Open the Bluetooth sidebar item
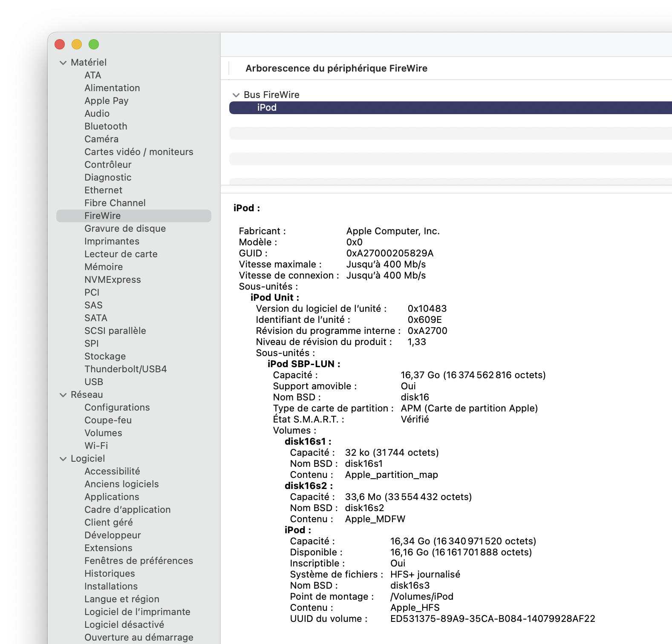This screenshot has width=672, height=644. click(x=106, y=126)
